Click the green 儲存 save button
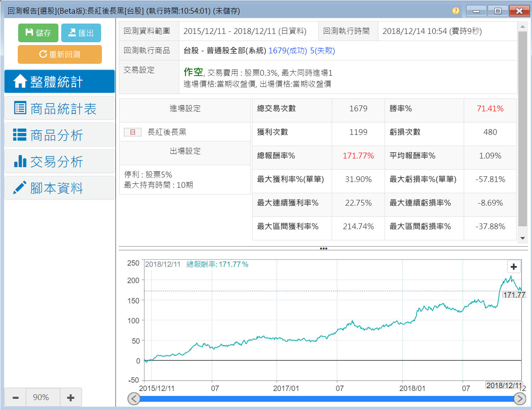Image resolution: width=532 pixels, height=410 pixels. click(x=38, y=33)
